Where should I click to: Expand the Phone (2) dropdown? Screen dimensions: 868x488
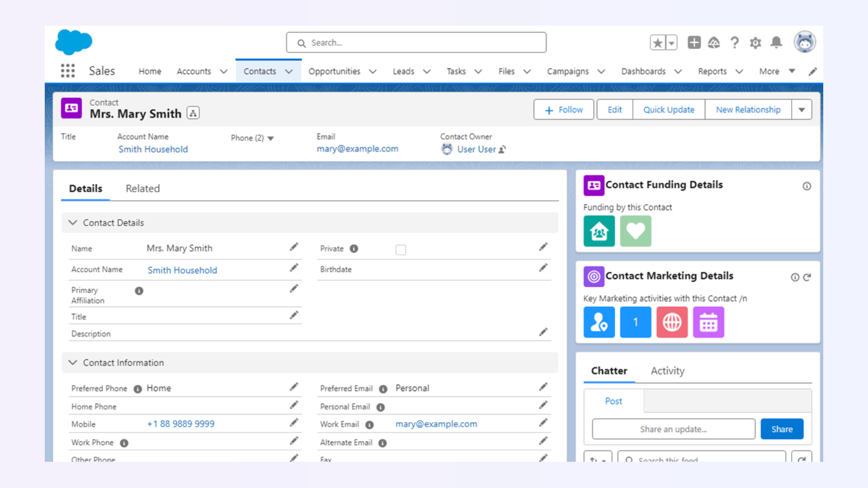click(x=271, y=138)
